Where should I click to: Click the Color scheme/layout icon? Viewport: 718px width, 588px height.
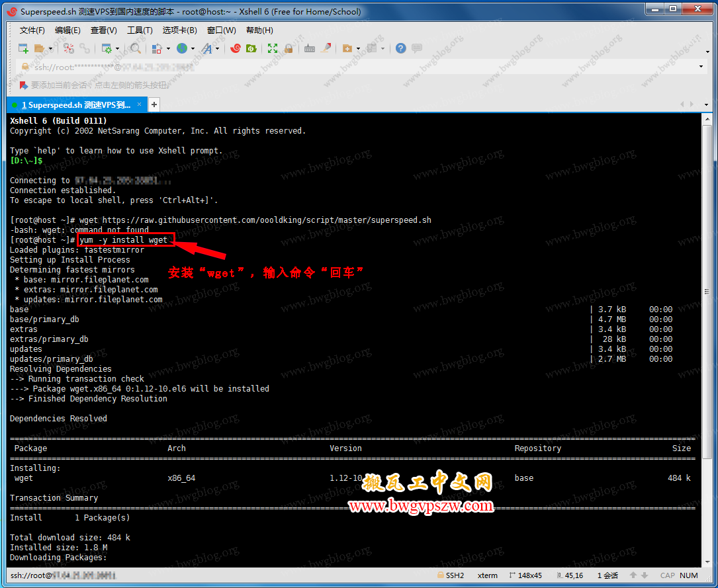(x=157, y=48)
